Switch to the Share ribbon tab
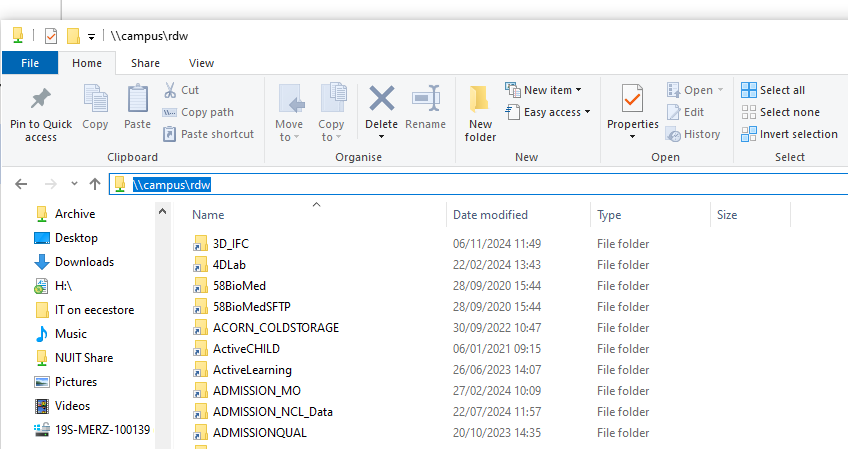 [145, 63]
